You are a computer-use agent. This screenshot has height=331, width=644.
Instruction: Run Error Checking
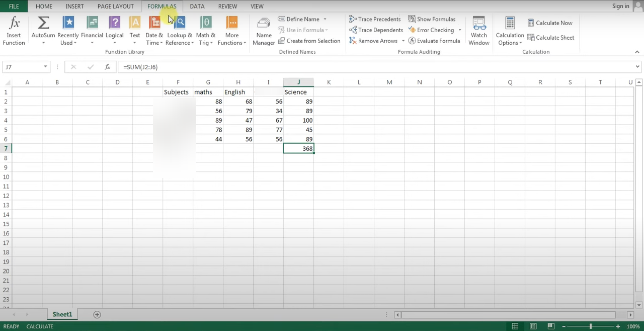(431, 30)
